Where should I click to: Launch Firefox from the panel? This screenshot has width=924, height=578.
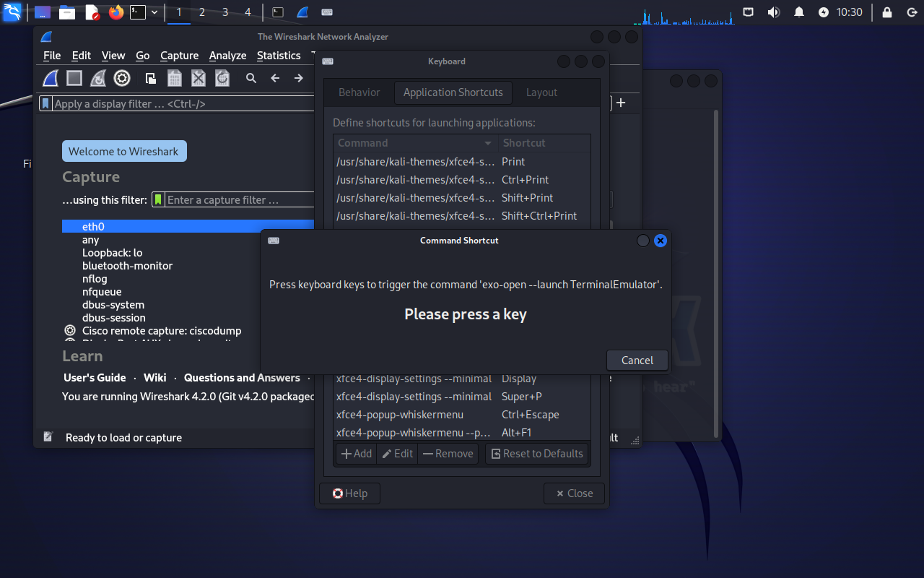116,12
